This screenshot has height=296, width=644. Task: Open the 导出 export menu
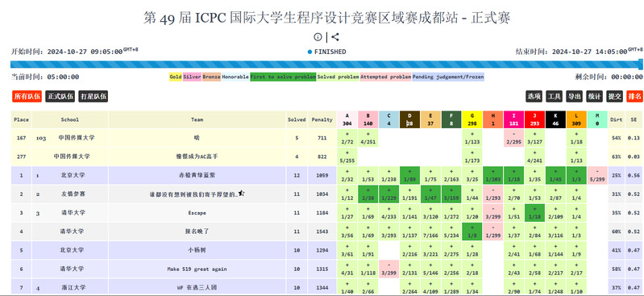click(574, 97)
